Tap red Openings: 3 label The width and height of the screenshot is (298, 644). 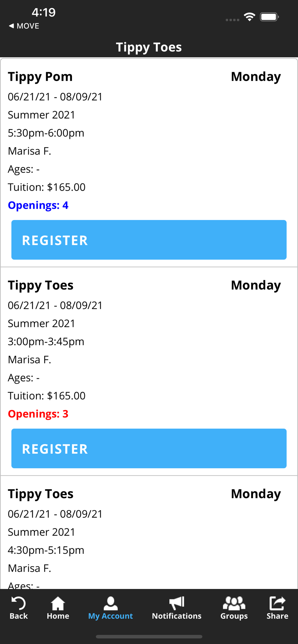38,414
